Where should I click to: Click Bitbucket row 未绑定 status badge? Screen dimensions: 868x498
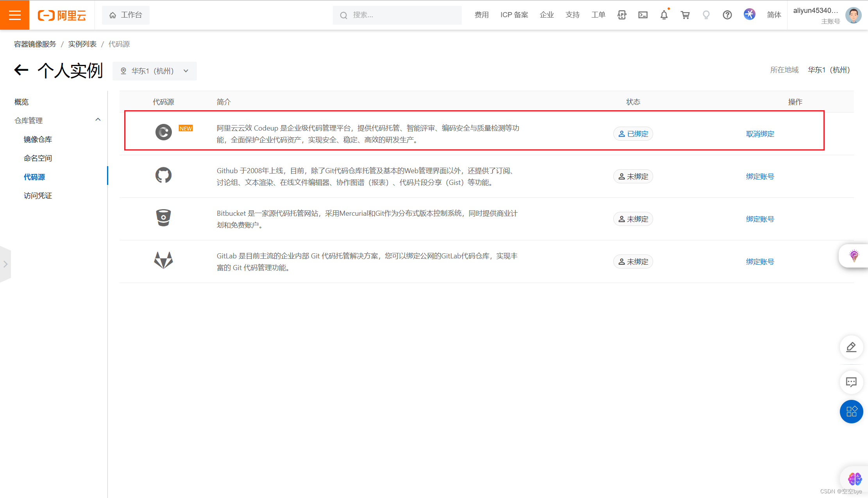(633, 219)
